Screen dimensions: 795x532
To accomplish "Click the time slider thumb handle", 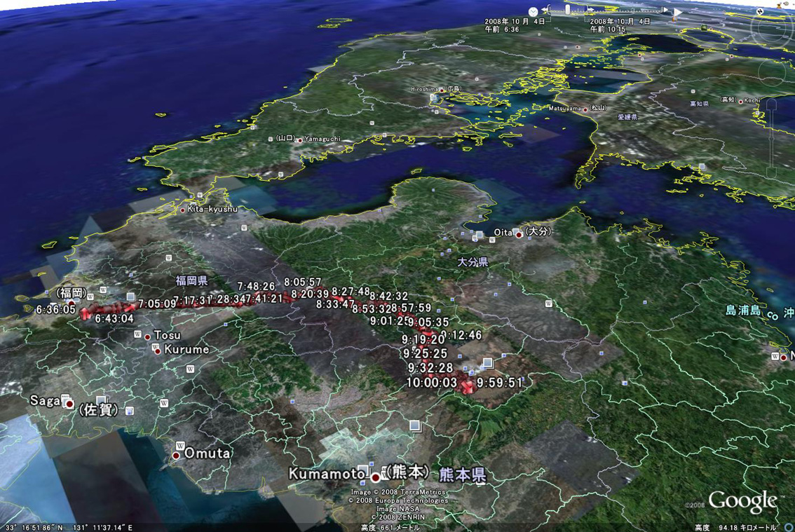I will point(567,10).
